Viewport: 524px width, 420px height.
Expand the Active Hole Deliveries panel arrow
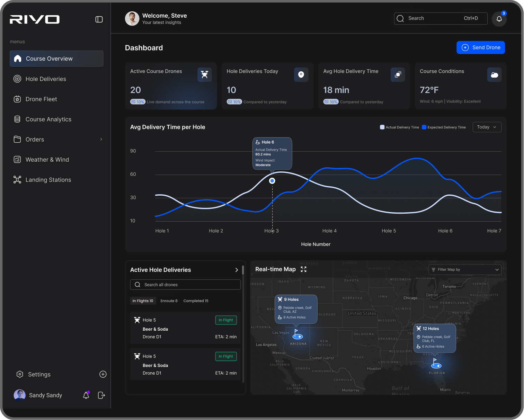click(237, 270)
